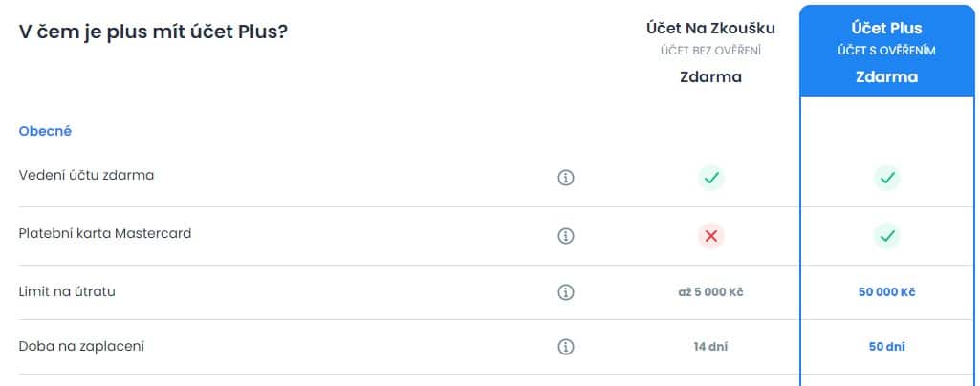
Task: Click the Obecné section heading
Action: pyautogui.click(x=45, y=131)
